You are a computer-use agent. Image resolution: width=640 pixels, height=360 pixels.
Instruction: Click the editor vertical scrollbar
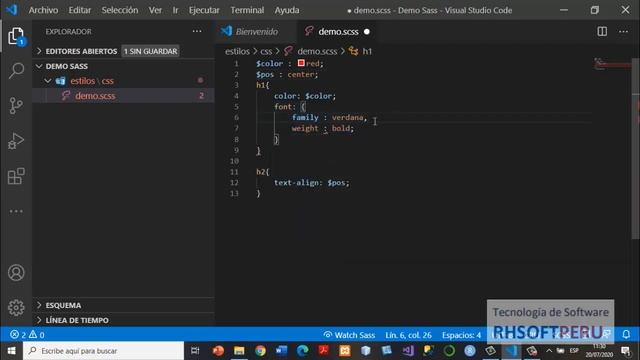pyautogui.click(x=636, y=148)
